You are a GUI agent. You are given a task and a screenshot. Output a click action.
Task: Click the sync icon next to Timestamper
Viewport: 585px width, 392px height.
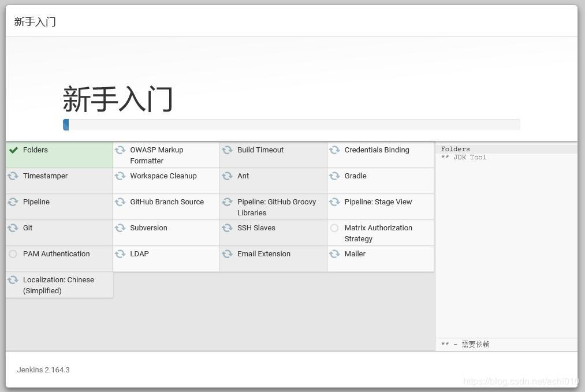pyautogui.click(x=13, y=176)
